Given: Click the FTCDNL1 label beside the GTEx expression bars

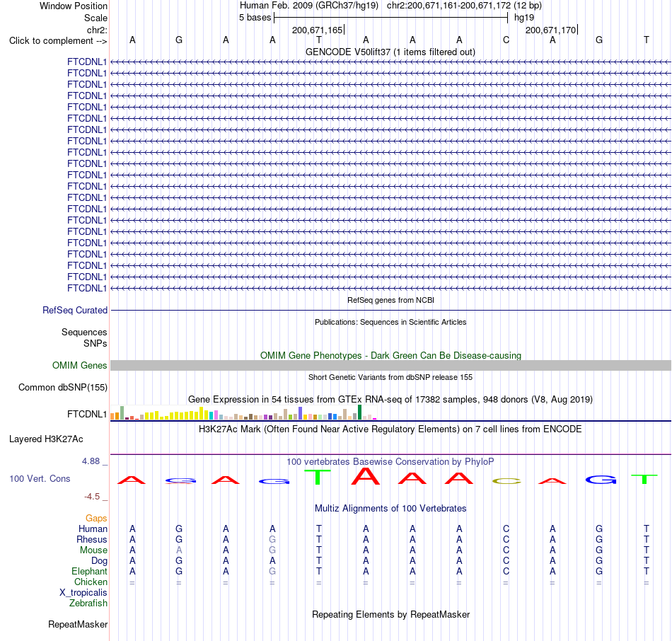Looking at the screenshot, I should coord(87,414).
